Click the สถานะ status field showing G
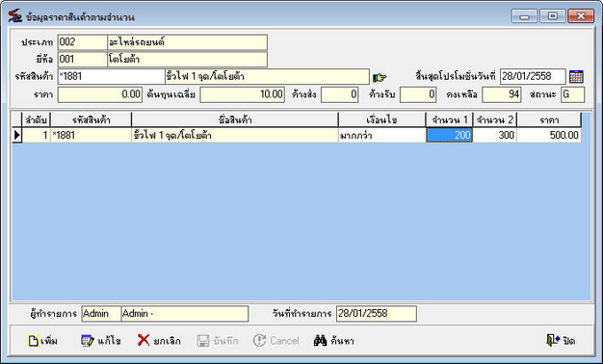Screen dimensions: 603x364 click(x=572, y=94)
